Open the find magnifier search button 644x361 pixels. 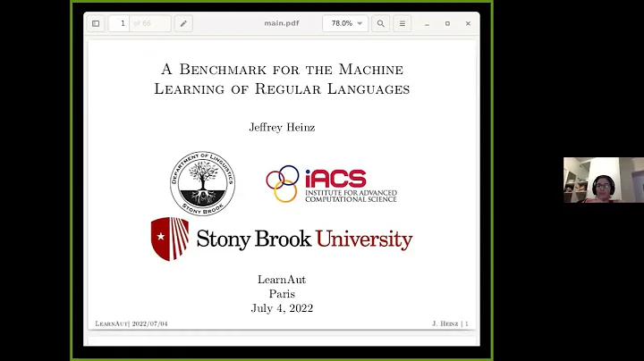click(381, 23)
